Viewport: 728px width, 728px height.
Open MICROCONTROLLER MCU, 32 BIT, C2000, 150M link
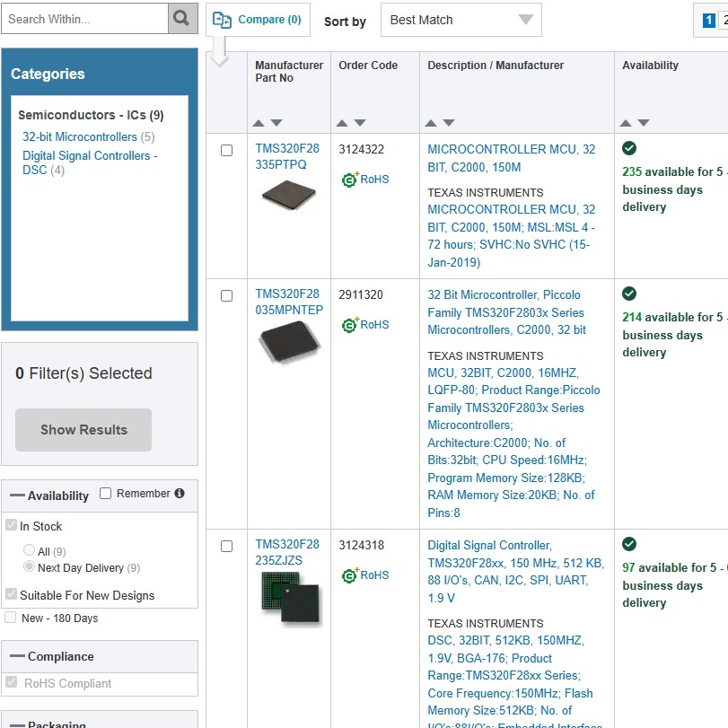point(511,158)
